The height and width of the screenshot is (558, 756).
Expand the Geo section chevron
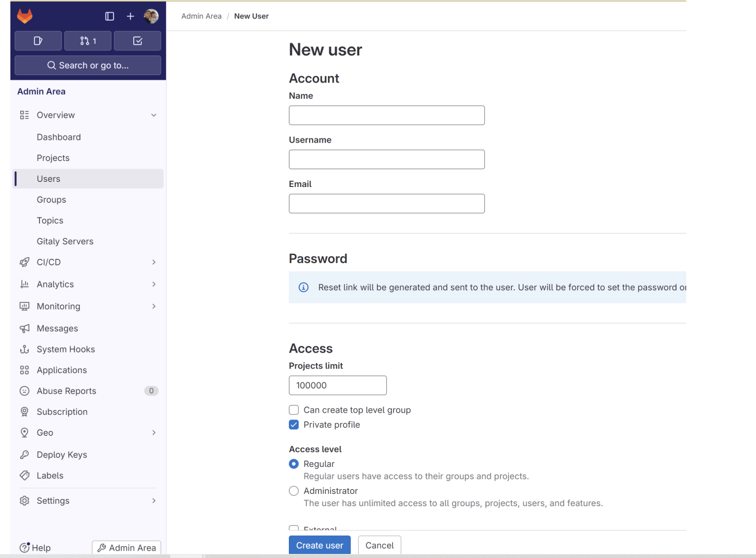point(154,432)
